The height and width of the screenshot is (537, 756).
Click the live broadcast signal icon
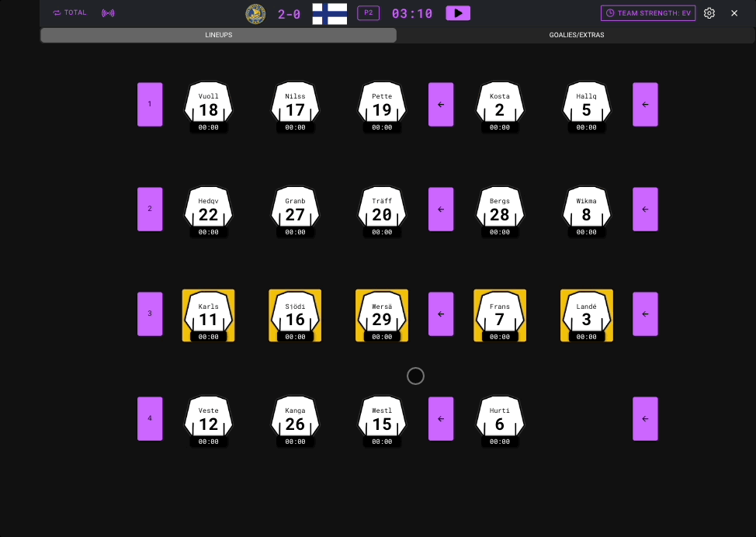(108, 13)
